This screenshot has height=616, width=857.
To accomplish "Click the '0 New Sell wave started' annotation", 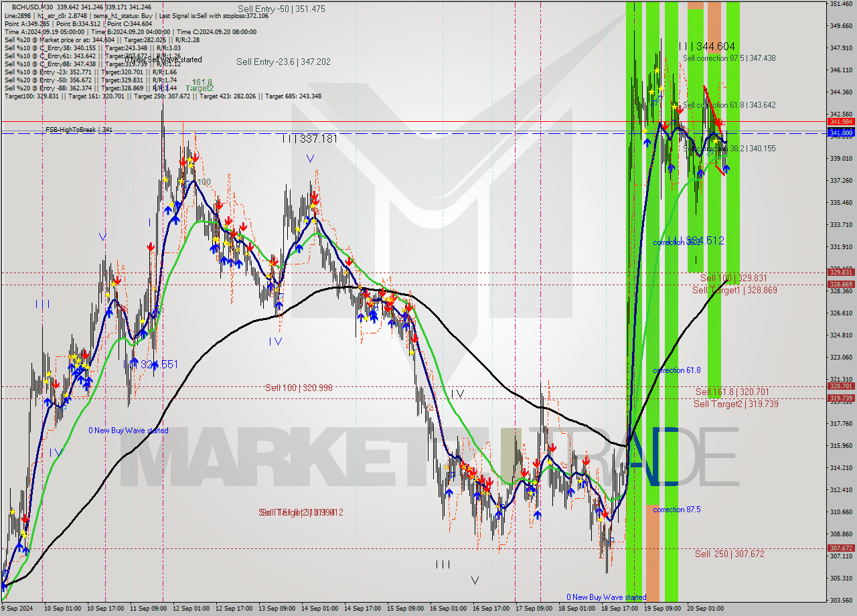I will coord(163,60).
